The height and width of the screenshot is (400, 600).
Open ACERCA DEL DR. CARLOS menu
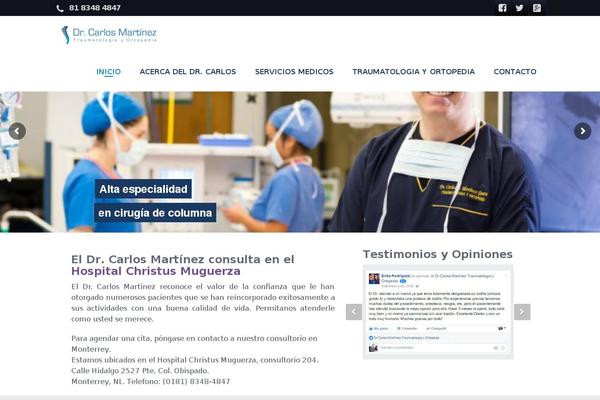(188, 72)
